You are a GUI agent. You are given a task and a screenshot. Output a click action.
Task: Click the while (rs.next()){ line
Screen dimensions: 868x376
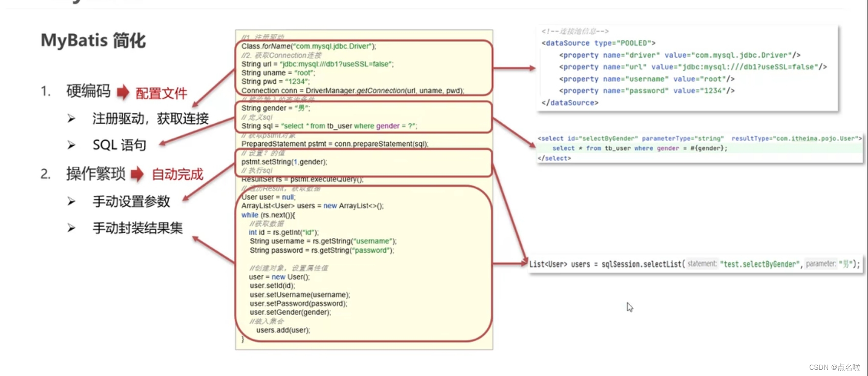click(268, 215)
